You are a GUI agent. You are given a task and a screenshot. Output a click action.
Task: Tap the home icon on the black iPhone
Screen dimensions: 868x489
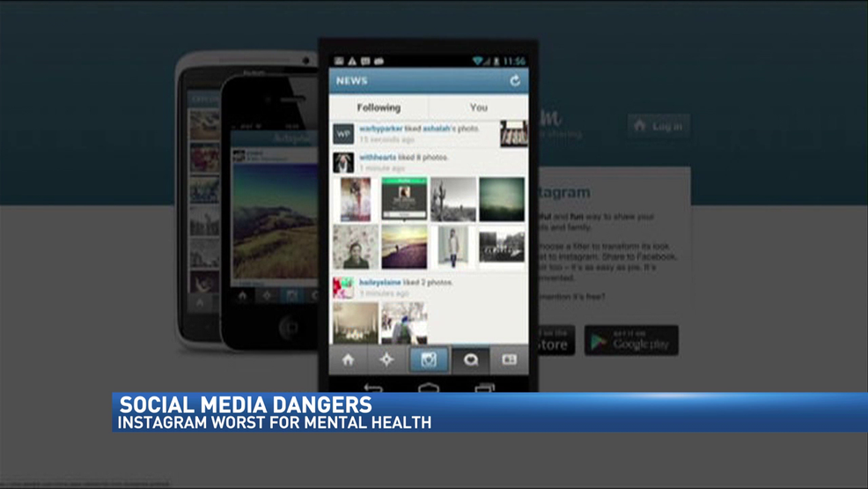click(242, 296)
